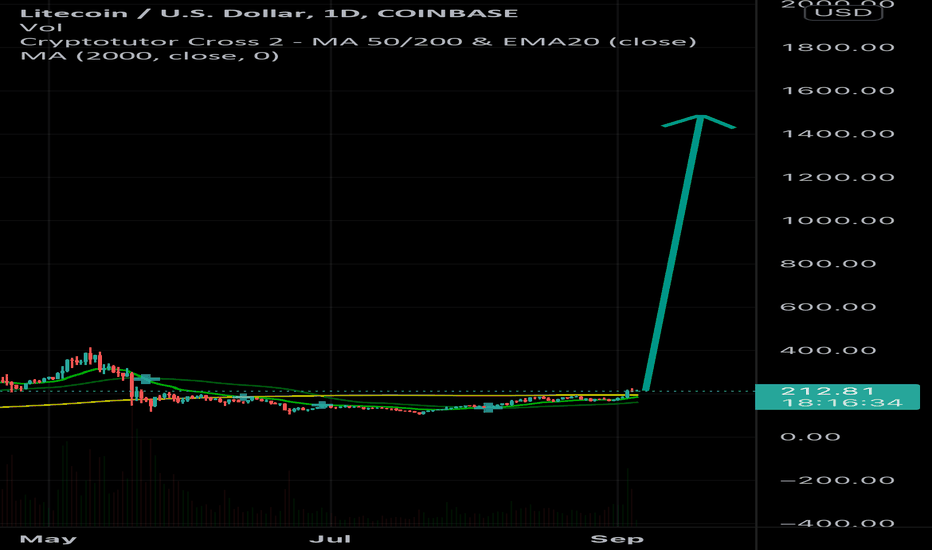Click the −400.00 price axis label
Image resolution: width=932 pixels, height=550 pixels.
point(837,523)
